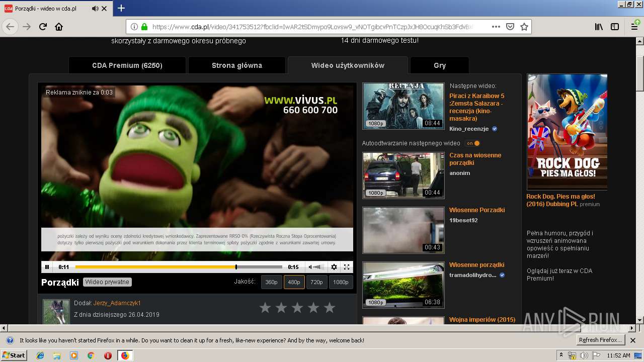Open Wiosenne porządki by tramadolihydro link
This screenshot has height=362, width=644.
coord(477,264)
